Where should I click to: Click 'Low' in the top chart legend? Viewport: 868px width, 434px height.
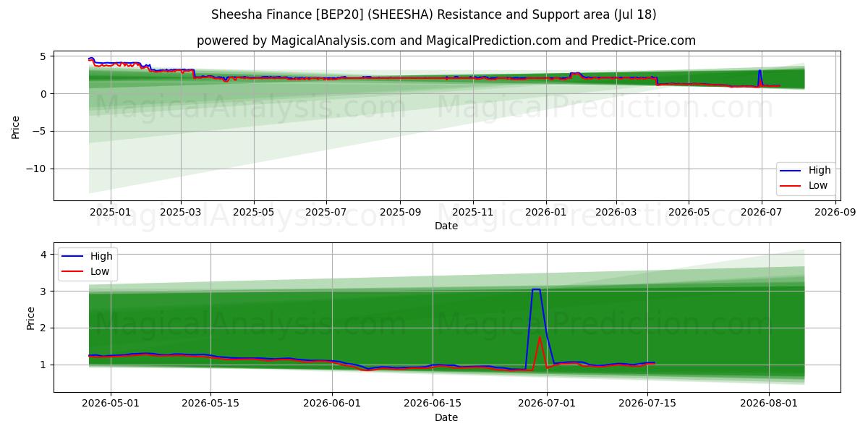[819, 186]
